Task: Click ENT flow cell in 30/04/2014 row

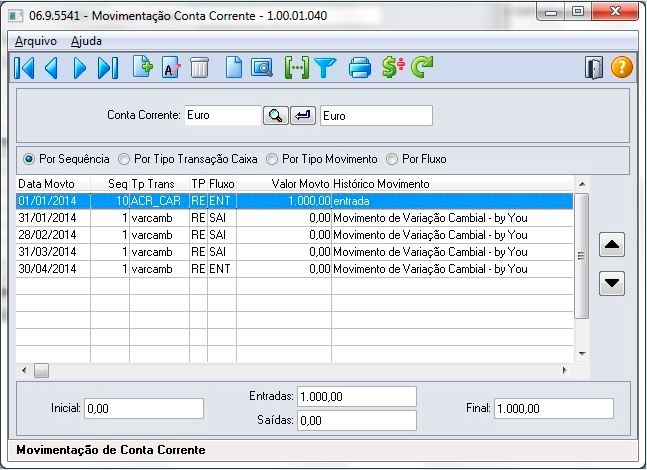Action: (x=222, y=269)
